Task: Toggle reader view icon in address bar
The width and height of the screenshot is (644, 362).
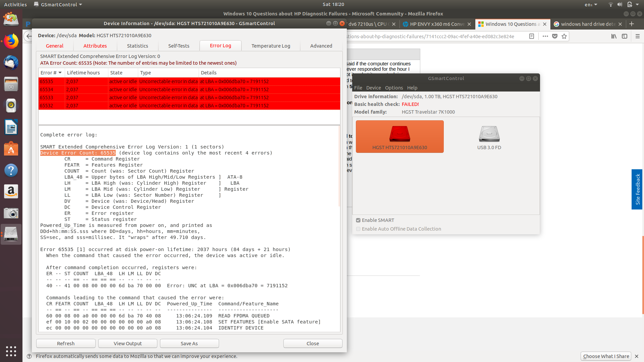Action: [x=532, y=36]
